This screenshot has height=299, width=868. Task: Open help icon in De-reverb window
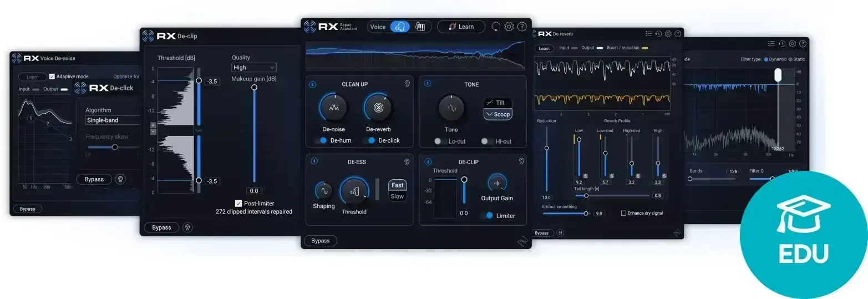click(x=678, y=34)
